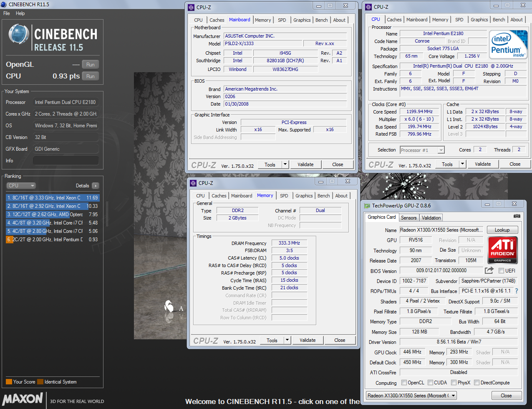Switch to Caches tab in CPU-Z CPU window
532x409 pixels.
[394, 20]
